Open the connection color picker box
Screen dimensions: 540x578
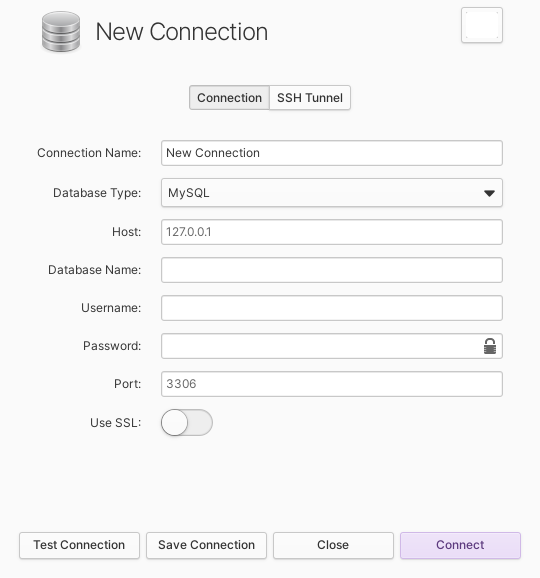click(482, 25)
